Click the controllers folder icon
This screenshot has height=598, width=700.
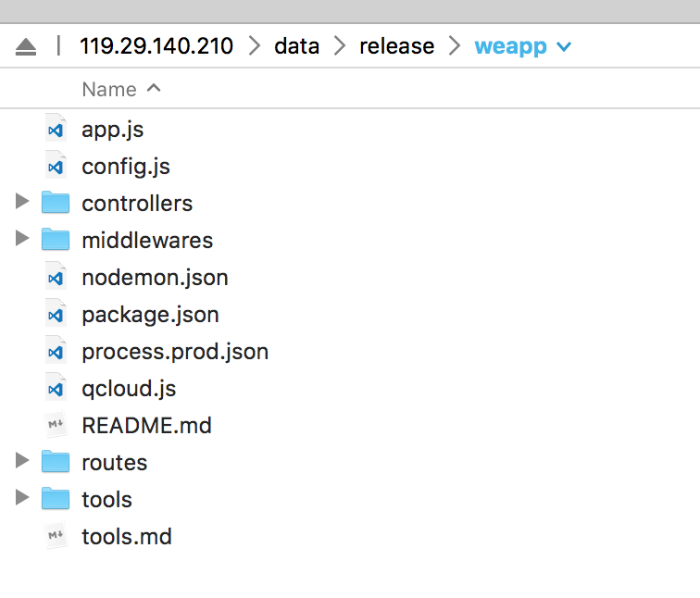pos(56,202)
